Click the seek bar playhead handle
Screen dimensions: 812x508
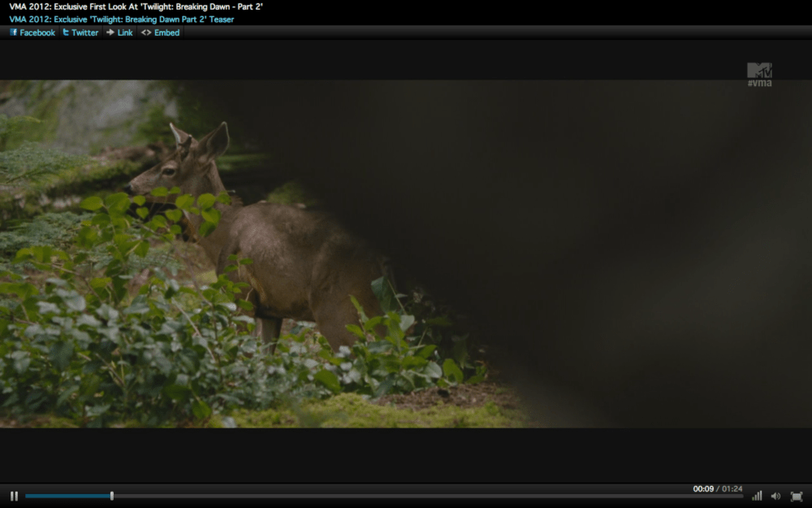(x=112, y=496)
